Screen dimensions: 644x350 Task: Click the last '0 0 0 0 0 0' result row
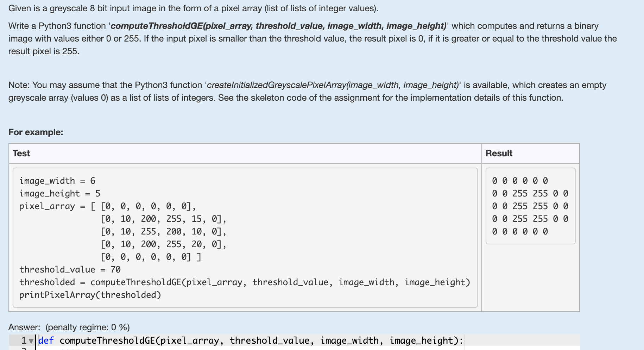[520, 232]
